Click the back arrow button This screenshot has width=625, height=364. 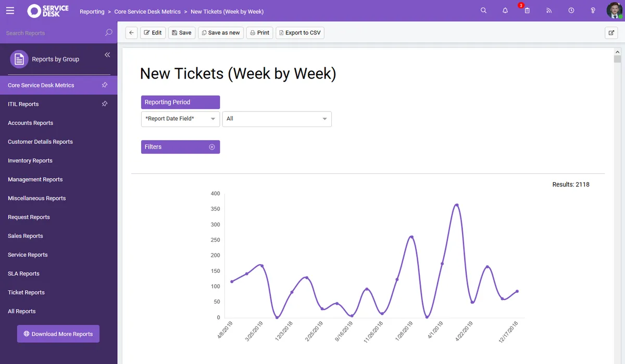(x=131, y=33)
